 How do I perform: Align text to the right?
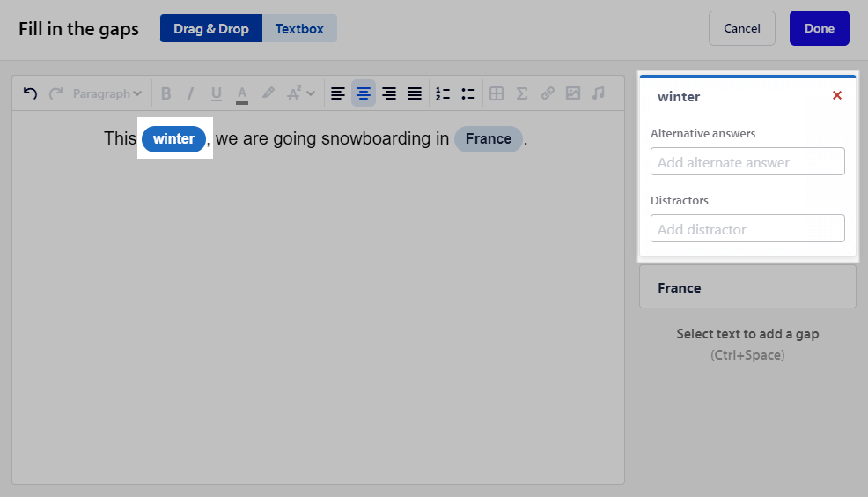tap(389, 93)
